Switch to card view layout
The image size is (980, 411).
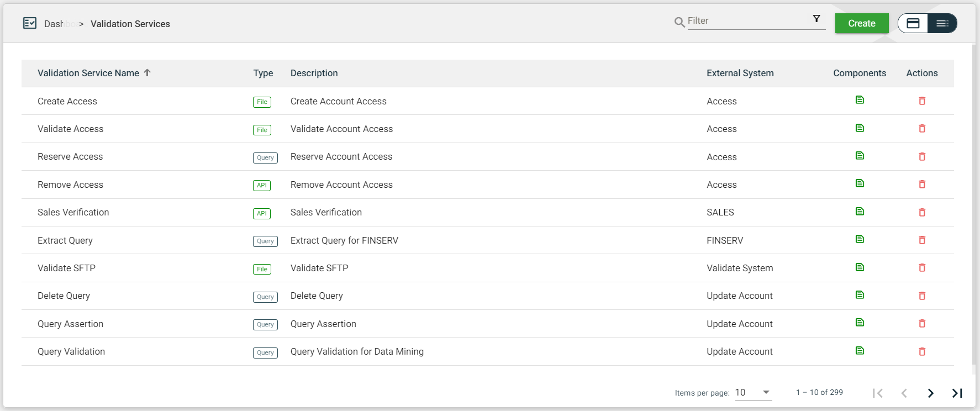point(913,23)
